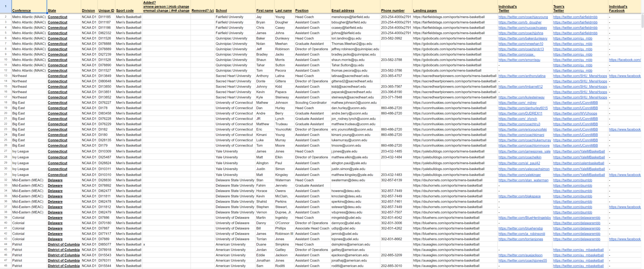Select the swaterman@desu.edu email cell
The image size is (644, 269).
click(355, 180)
